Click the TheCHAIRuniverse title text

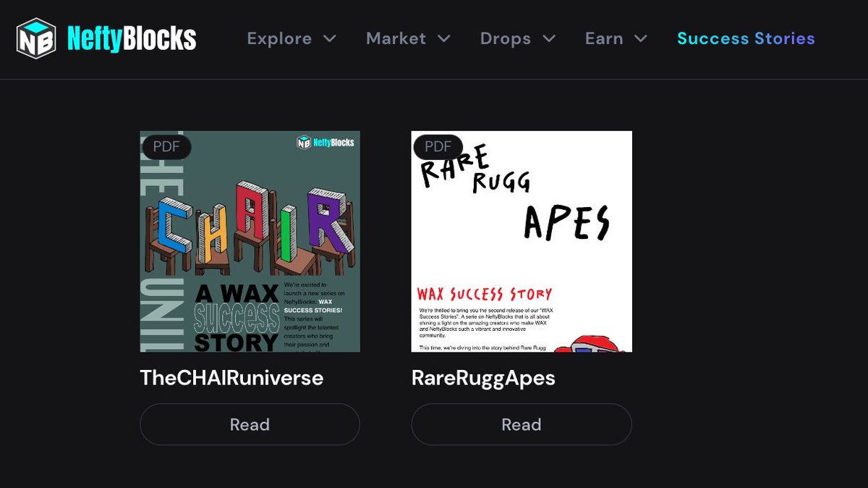point(231,377)
